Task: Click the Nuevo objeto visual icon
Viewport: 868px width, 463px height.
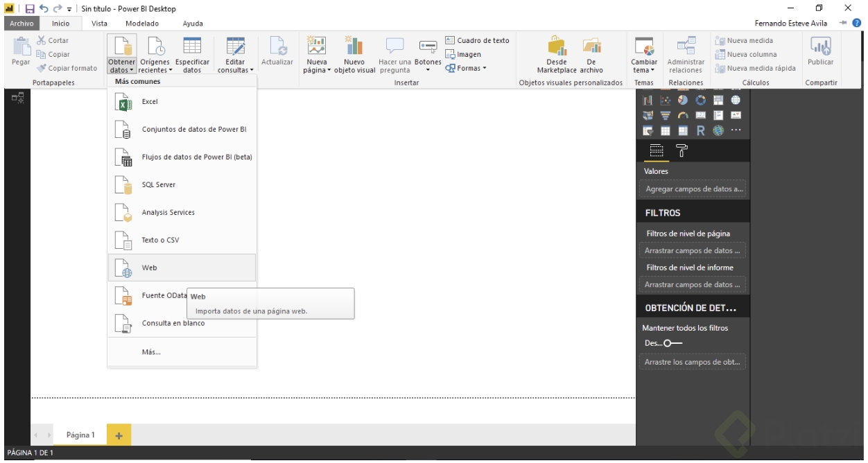Action: coord(354,46)
